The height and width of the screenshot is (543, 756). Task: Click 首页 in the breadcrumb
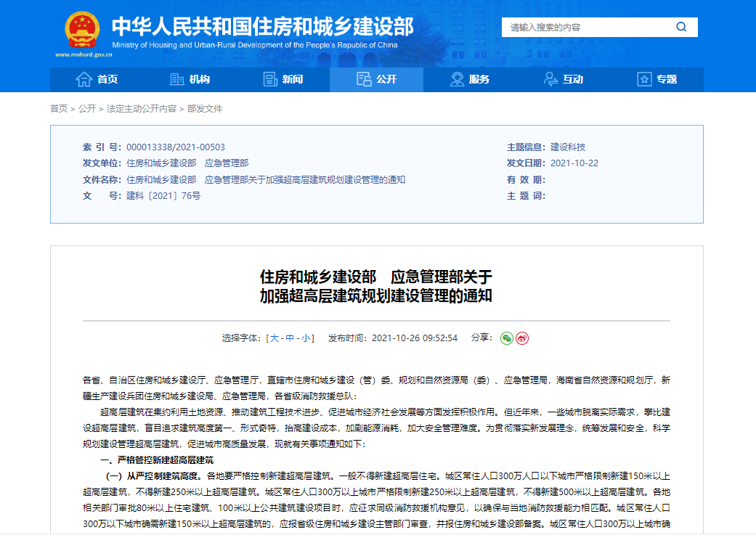coord(58,109)
